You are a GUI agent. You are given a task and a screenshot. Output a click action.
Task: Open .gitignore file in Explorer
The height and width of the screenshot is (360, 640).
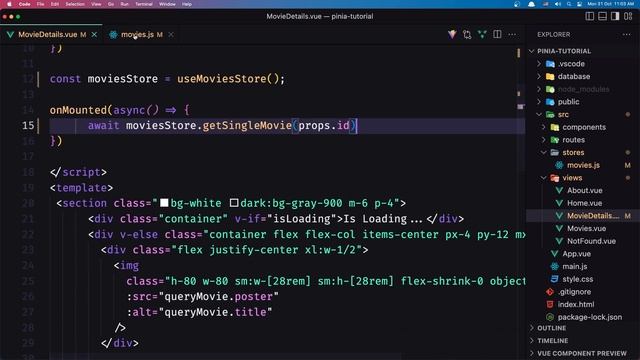574,291
